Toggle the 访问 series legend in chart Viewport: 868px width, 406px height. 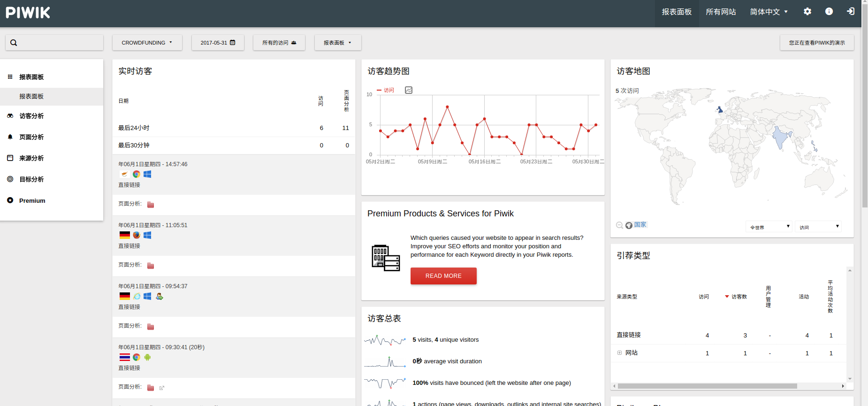tap(386, 90)
